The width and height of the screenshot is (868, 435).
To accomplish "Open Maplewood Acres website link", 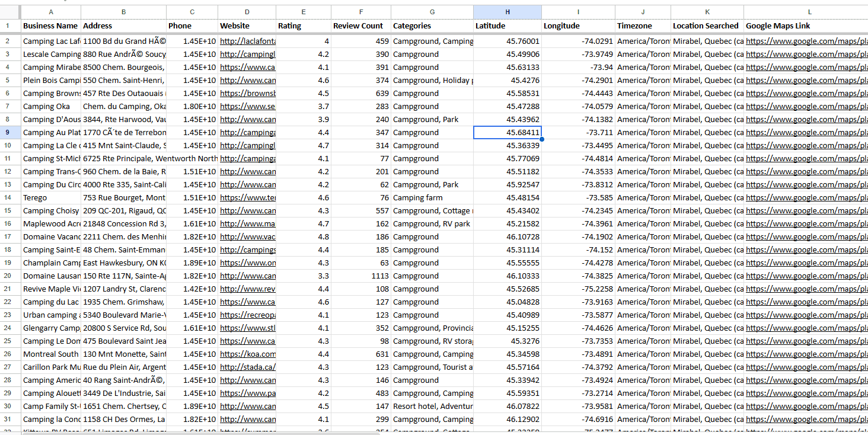I will (248, 224).
